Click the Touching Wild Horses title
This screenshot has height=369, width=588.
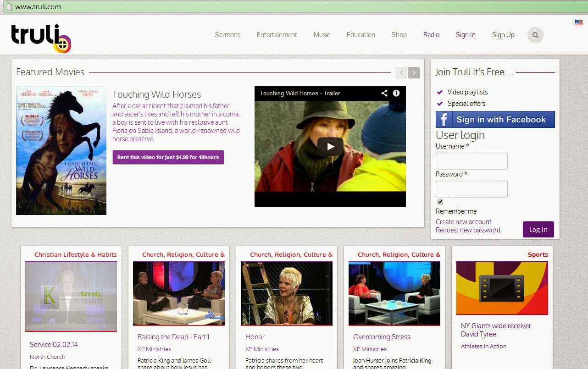pyautogui.click(x=156, y=94)
